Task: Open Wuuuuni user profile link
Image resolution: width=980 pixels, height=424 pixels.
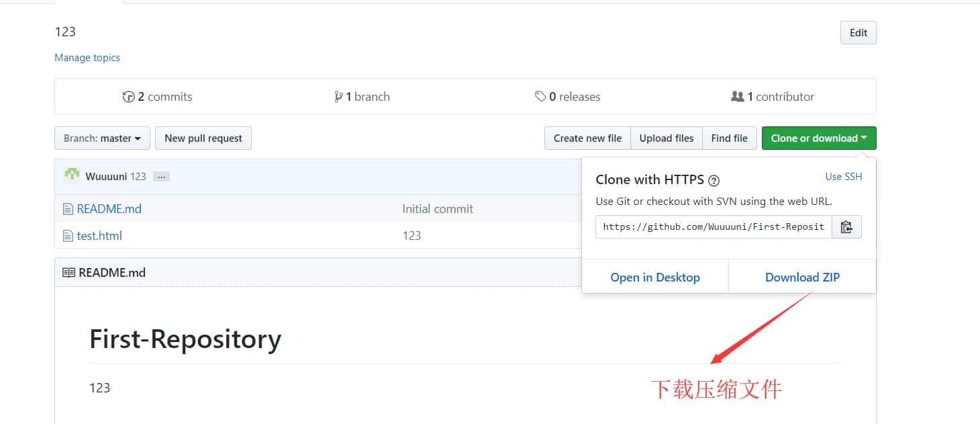Action: (x=106, y=177)
